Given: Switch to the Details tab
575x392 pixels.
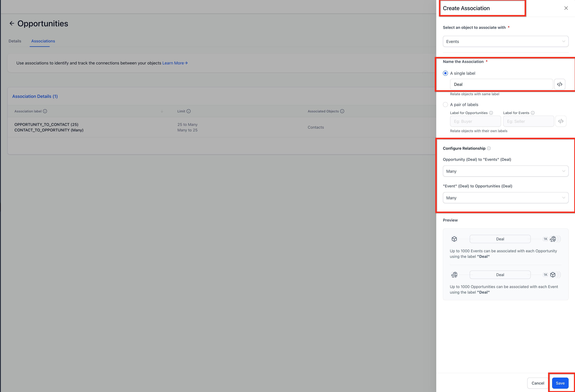Looking at the screenshot, I should click(x=15, y=41).
